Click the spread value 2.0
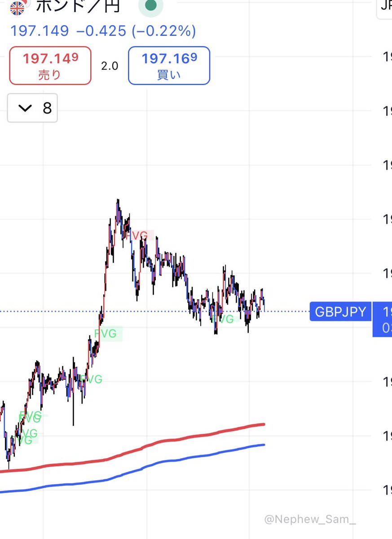The height and width of the screenshot is (539, 392). click(110, 66)
